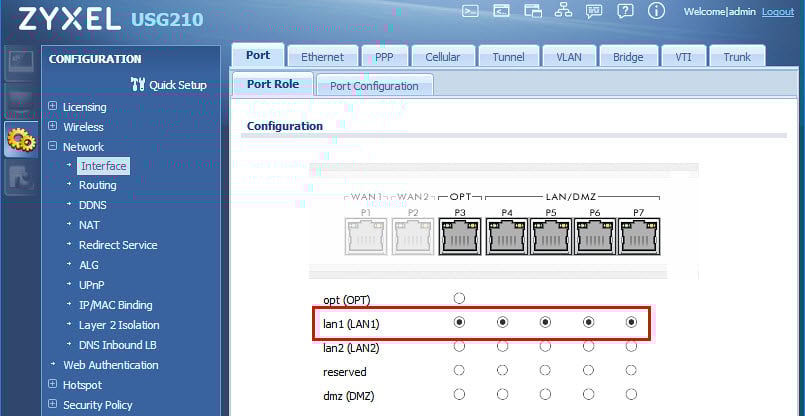The image size is (805, 416).
Task: Show the Site Map icon
Action: click(x=563, y=11)
